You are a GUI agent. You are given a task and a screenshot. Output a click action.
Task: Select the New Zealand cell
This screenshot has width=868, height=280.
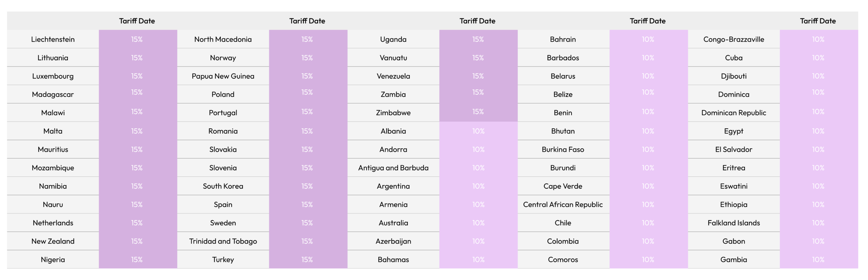click(x=53, y=241)
